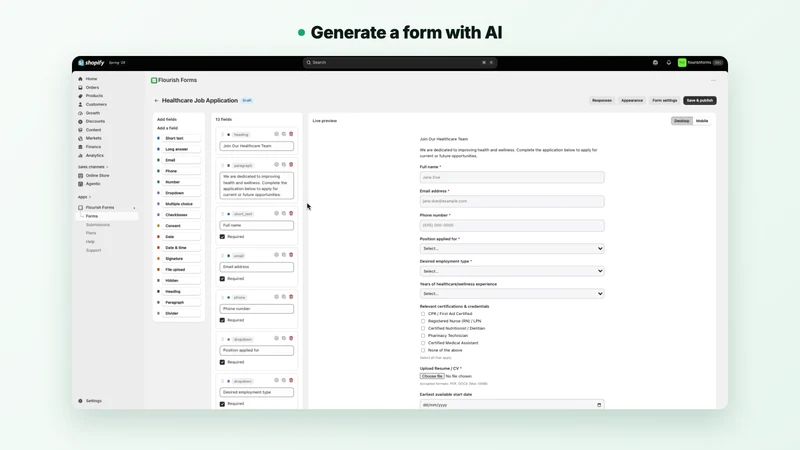
Task: Open Plans under Flourish Forms
Action: 91,233
